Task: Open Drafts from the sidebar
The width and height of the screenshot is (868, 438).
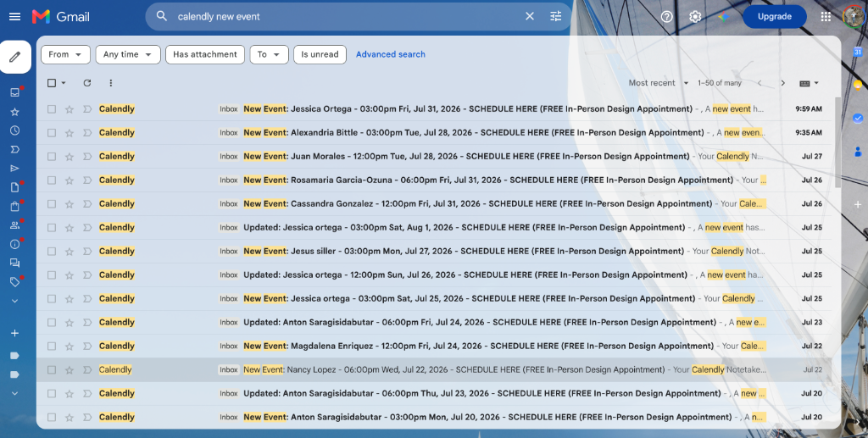Action: point(15,187)
